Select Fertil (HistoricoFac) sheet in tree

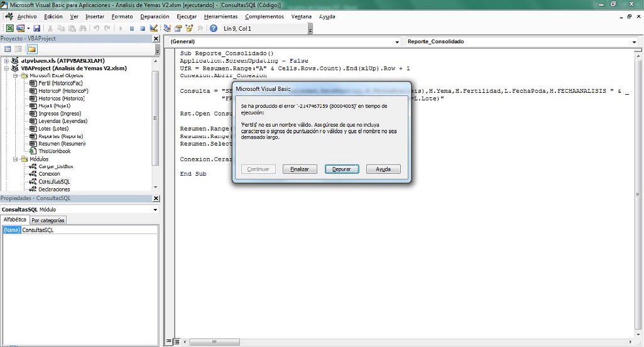coord(60,83)
